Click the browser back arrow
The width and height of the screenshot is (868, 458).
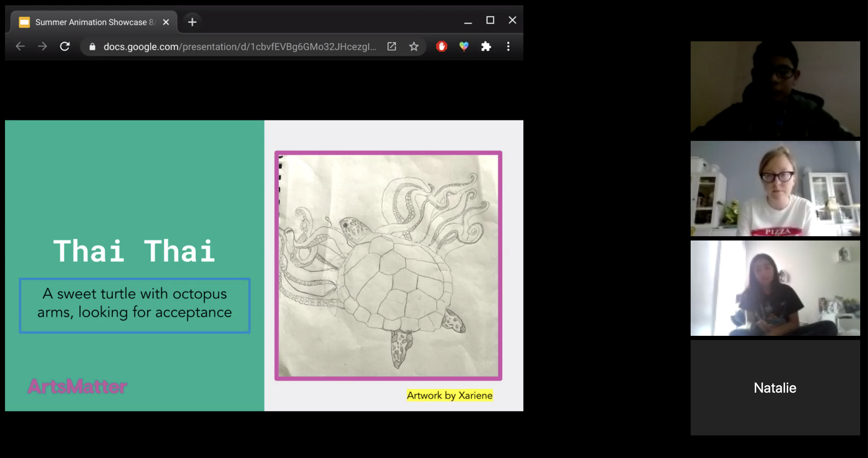(20, 46)
